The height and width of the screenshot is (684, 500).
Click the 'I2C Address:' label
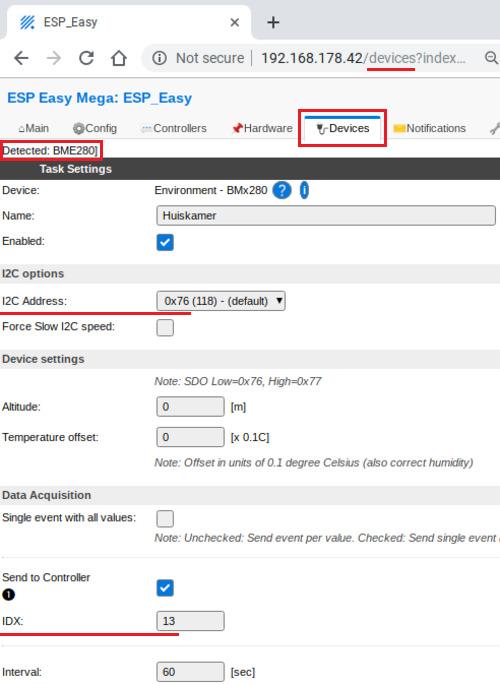click(34, 301)
